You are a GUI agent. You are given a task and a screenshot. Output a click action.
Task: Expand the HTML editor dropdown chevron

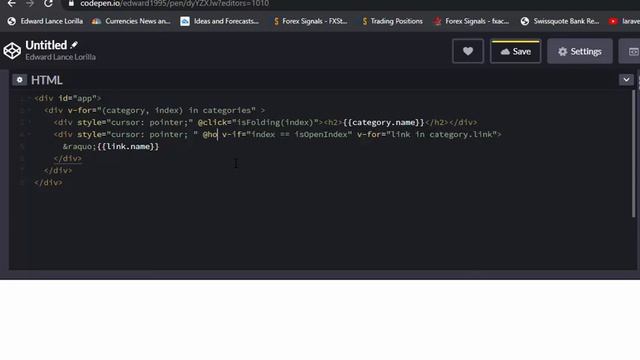point(626,80)
